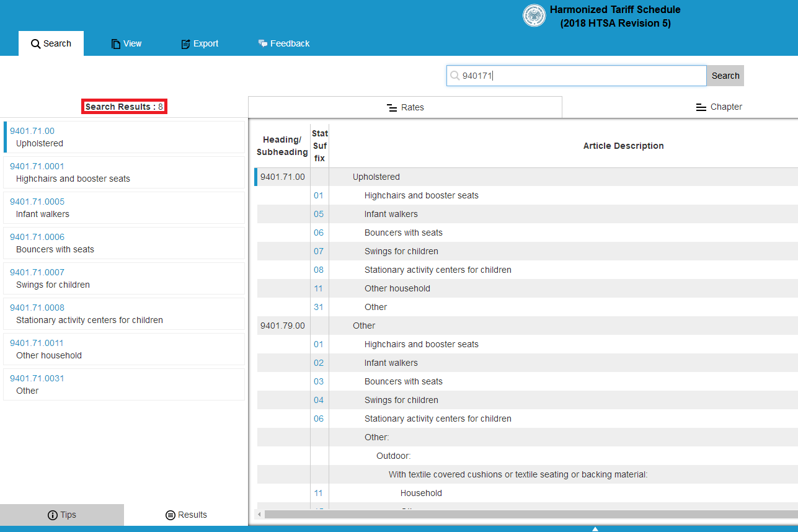Click the 'Outdoor:' row text
The width and height of the screenshot is (798, 532).
[394, 456]
